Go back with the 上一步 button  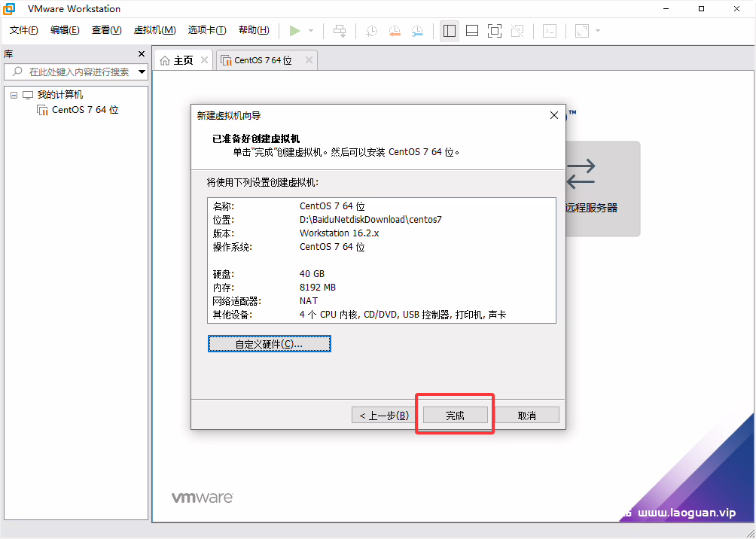pos(382,415)
